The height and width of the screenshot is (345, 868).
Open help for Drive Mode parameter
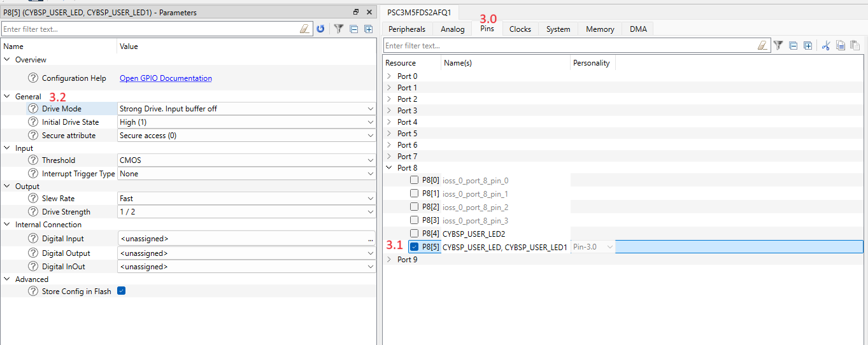point(33,109)
